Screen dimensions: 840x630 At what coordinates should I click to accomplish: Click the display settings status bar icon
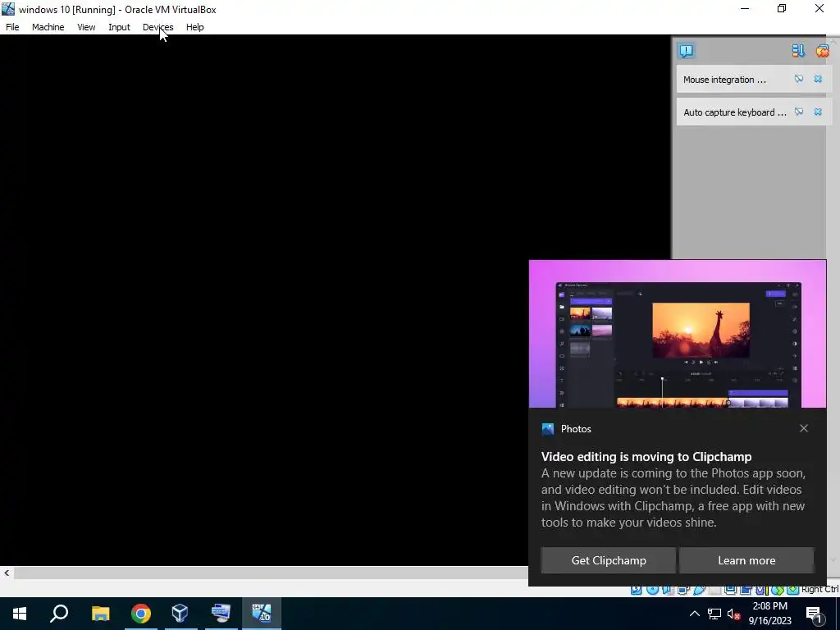coord(730,589)
